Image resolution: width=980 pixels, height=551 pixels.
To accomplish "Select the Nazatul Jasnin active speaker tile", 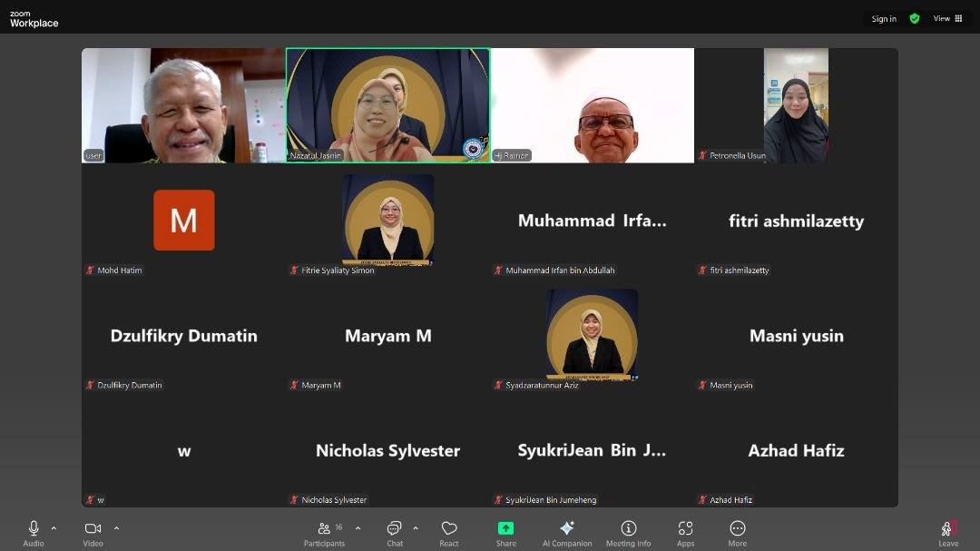I will pyautogui.click(x=387, y=105).
